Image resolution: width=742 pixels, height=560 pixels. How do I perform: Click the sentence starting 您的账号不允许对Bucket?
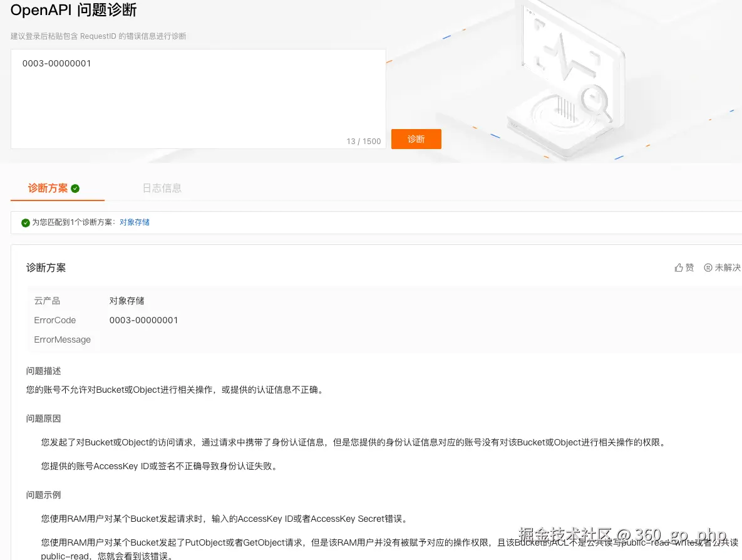tap(175, 390)
